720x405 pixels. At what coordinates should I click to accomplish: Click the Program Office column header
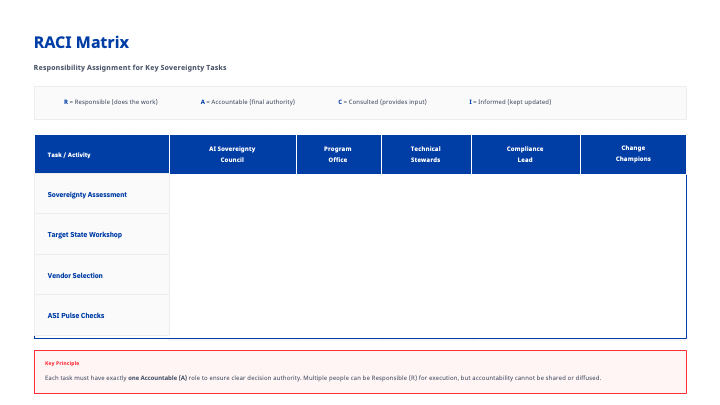tap(338, 154)
